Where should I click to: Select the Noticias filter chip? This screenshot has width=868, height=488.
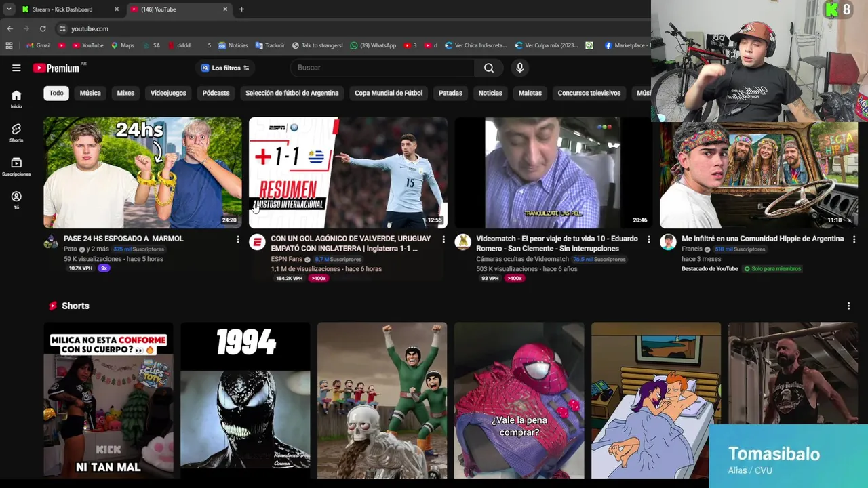point(490,93)
